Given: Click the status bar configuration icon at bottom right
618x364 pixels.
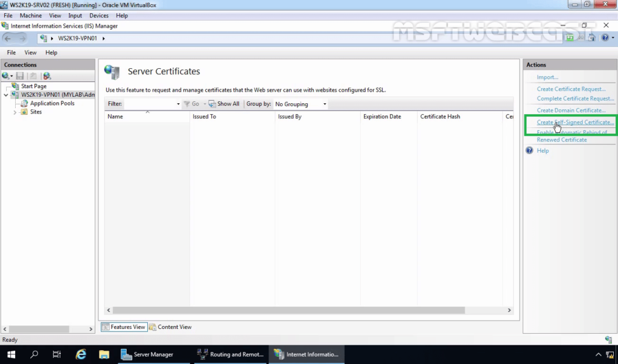Looking at the screenshot, I should (x=608, y=339).
